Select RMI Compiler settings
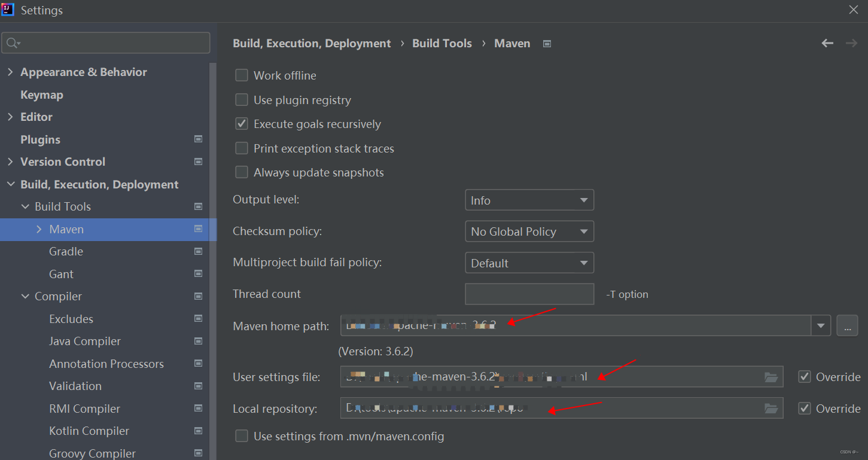Viewport: 868px width, 460px height. [84, 409]
